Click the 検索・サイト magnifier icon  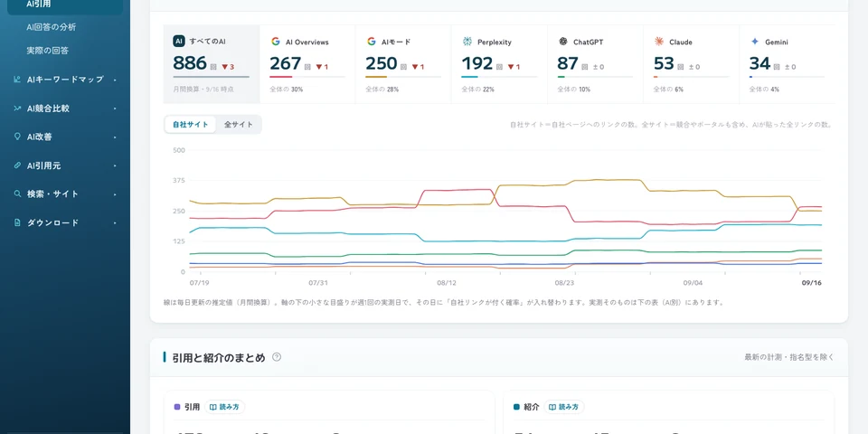(x=17, y=194)
